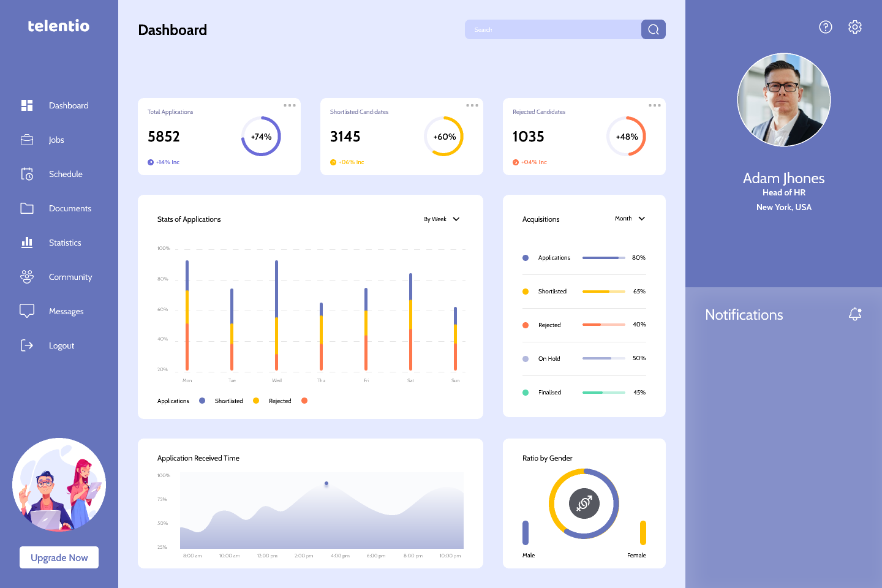
Task: Click the Community people icon
Action: coord(27,277)
